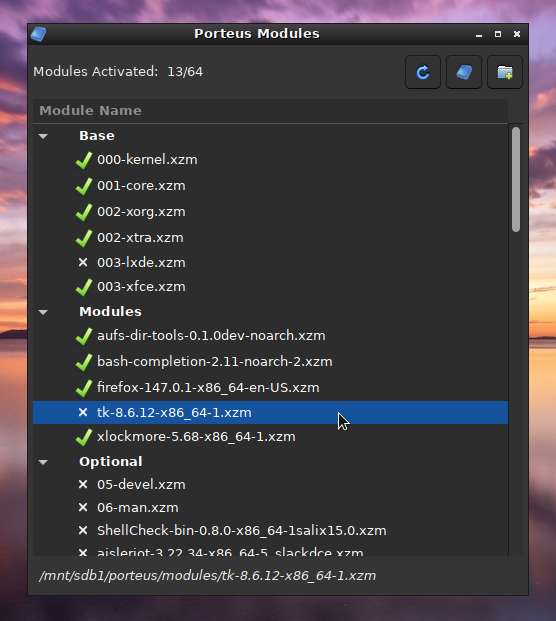
Task: Toggle checkmark of bash-completion module
Action: click(84, 362)
